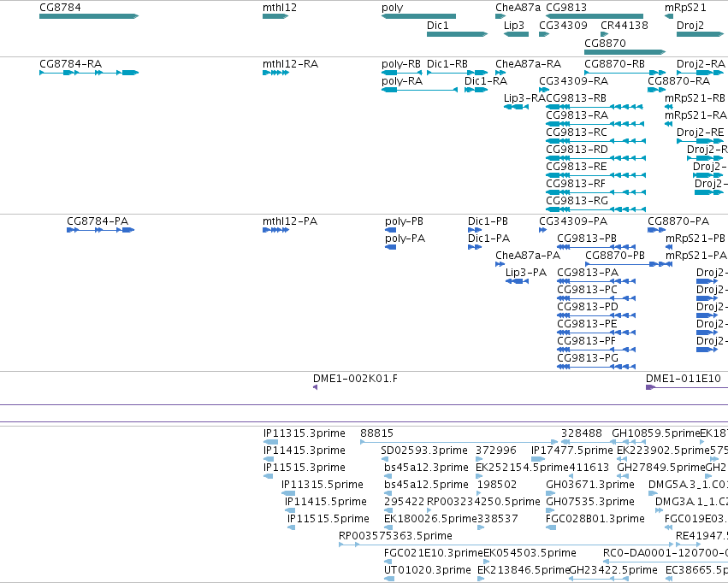Open the CG34309-PA protein label

[x=573, y=221]
